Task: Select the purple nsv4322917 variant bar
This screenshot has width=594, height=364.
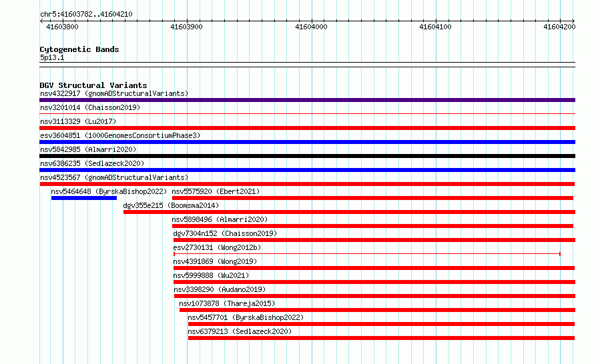Action: (x=307, y=100)
